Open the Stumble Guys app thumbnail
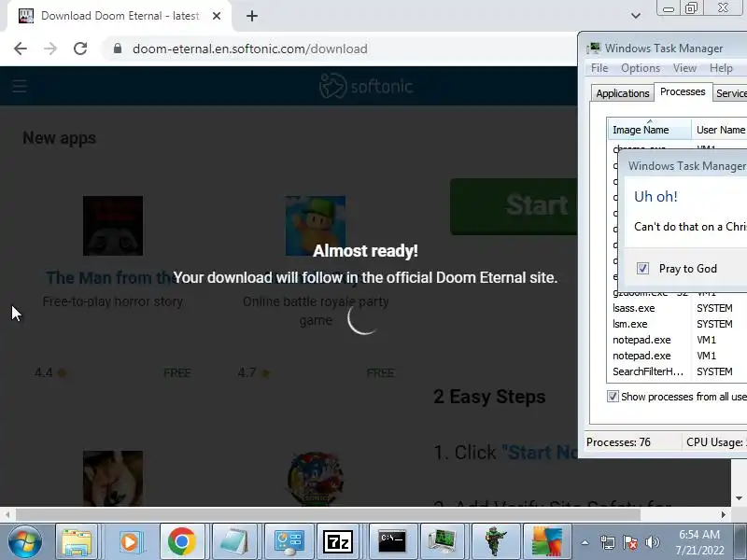Screen dimensions: 747x560 click(x=316, y=226)
